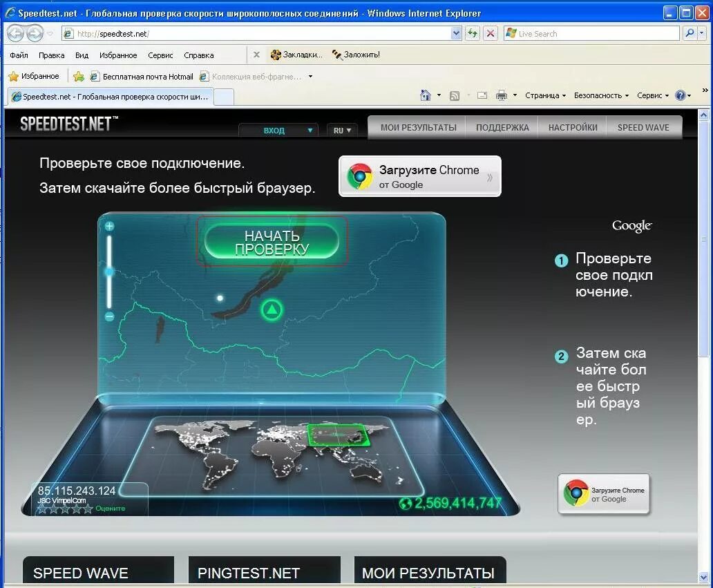The width and height of the screenshot is (713, 588).
Task: Click the Read mail envelope icon
Action: pos(482,95)
